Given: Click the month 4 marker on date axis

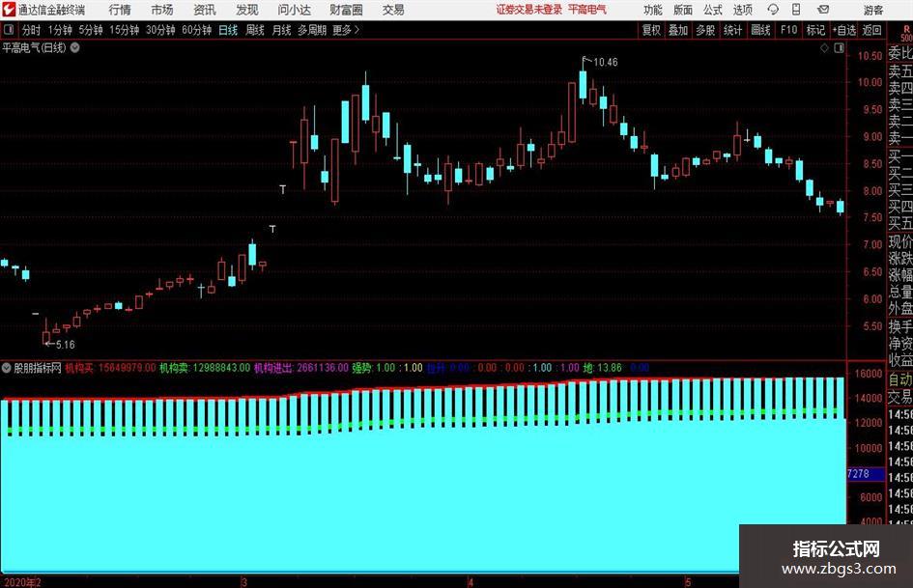Looking at the screenshot, I should pos(471,582).
